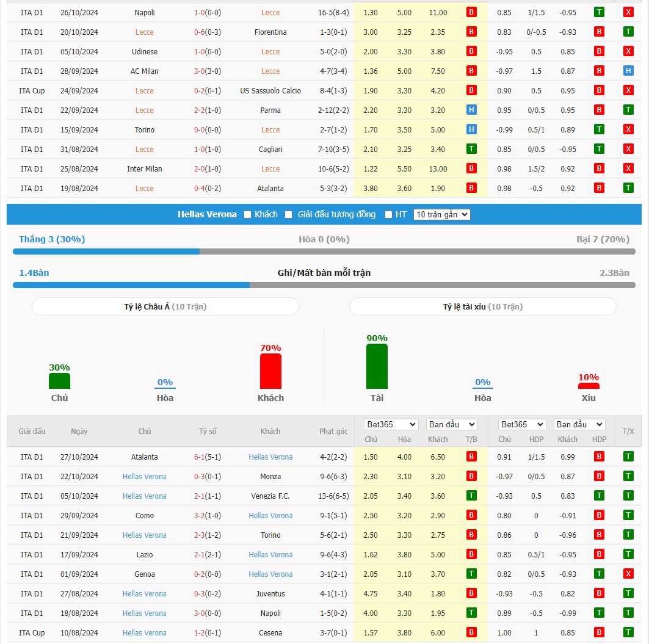
Task: Click X icon in Udinese-Lecce row
Action: coord(628,51)
